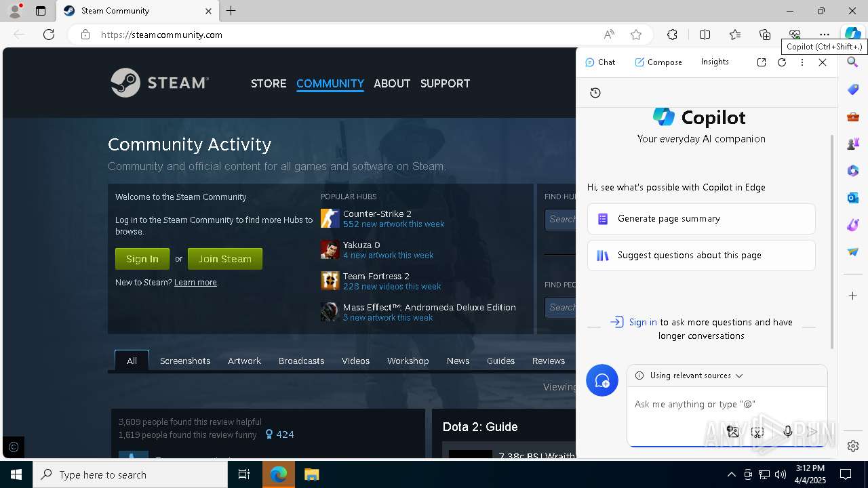Image resolution: width=868 pixels, height=488 pixels.
Task: Click Generate page summary suggestion
Action: (701, 219)
